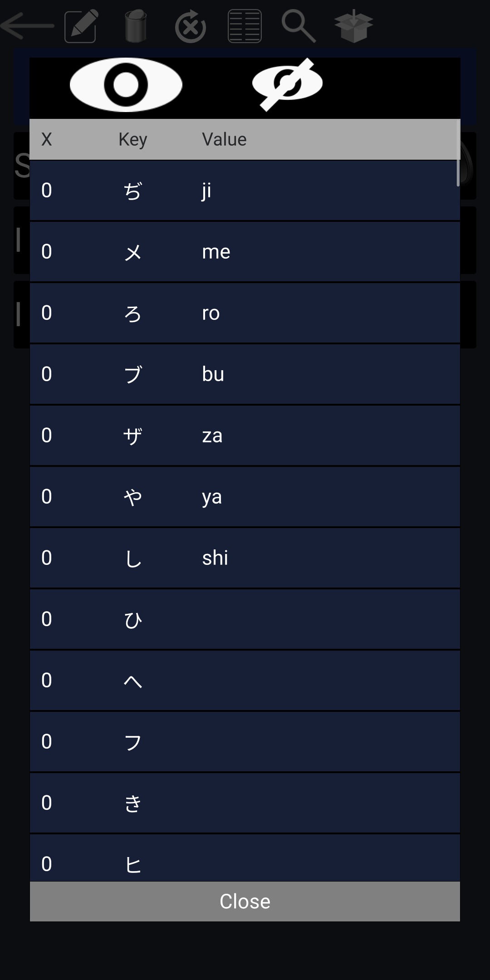The height and width of the screenshot is (980, 490).
Task: Reveal the hidden value for ひ
Action: tap(245, 619)
